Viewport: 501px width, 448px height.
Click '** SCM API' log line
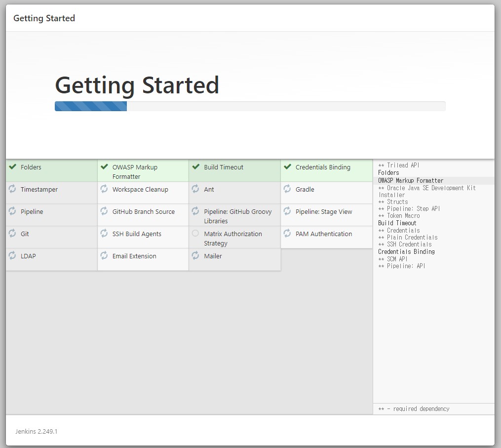(x=393, y=259)
